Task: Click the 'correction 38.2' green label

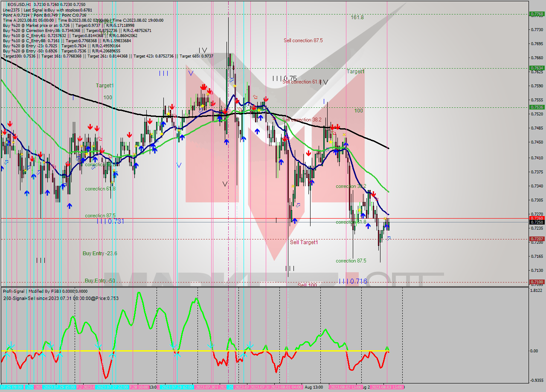Action: [x=351, y=186]
